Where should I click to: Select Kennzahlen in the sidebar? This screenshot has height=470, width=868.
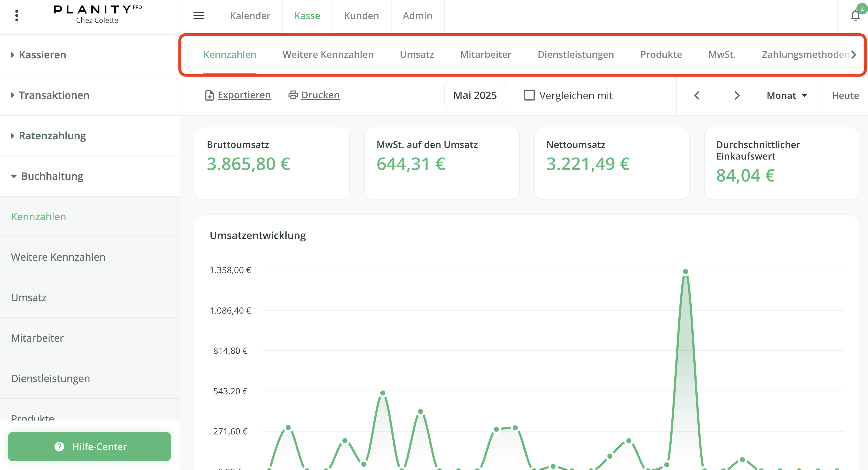pos(90,217)
